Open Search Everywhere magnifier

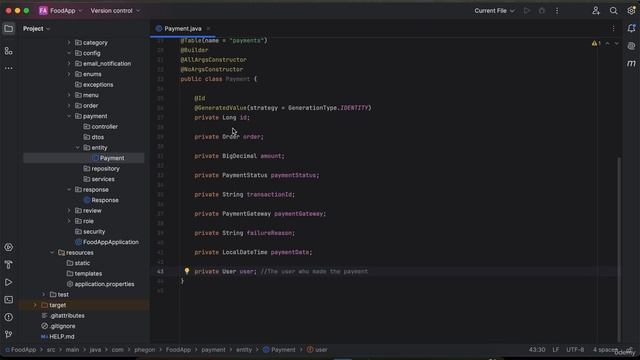point(613,11)
